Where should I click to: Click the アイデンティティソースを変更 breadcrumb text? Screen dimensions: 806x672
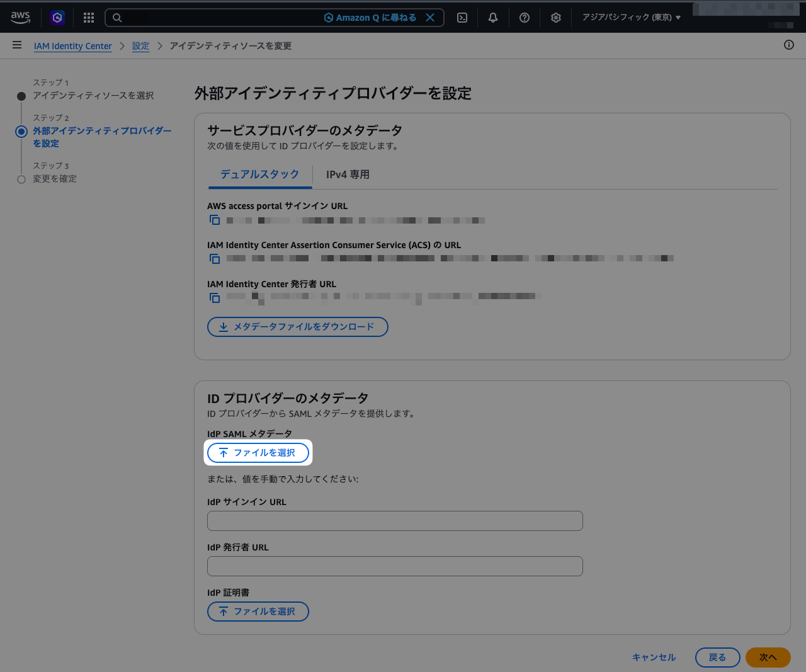230,46
